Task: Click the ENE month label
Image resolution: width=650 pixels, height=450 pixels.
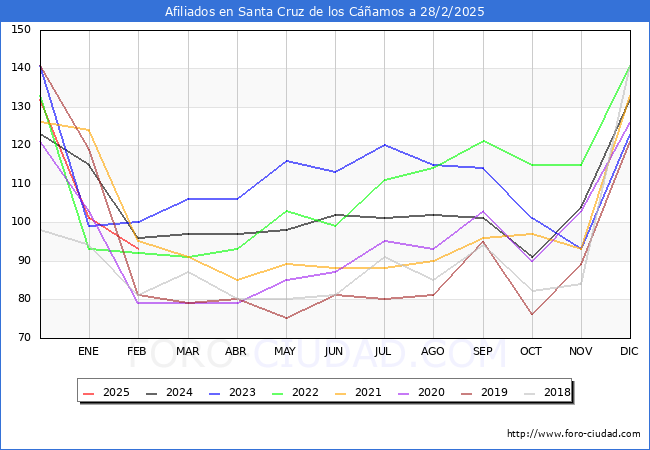Action: tap(88, 351)
